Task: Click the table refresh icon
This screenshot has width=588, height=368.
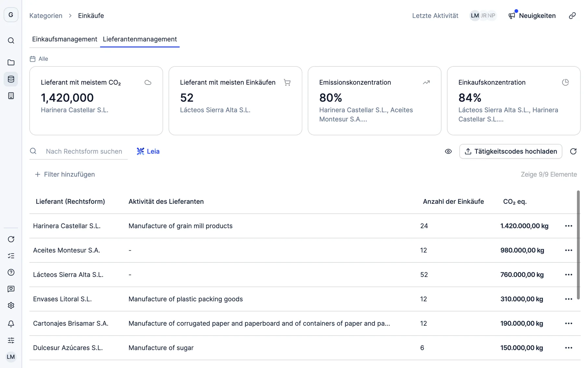Action: point(573,151)
